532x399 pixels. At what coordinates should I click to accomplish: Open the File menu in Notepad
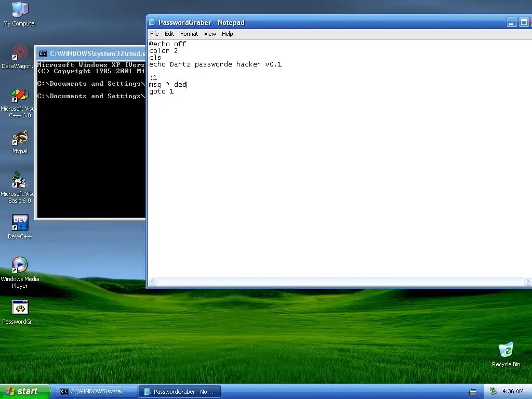(x=154, y=34)
